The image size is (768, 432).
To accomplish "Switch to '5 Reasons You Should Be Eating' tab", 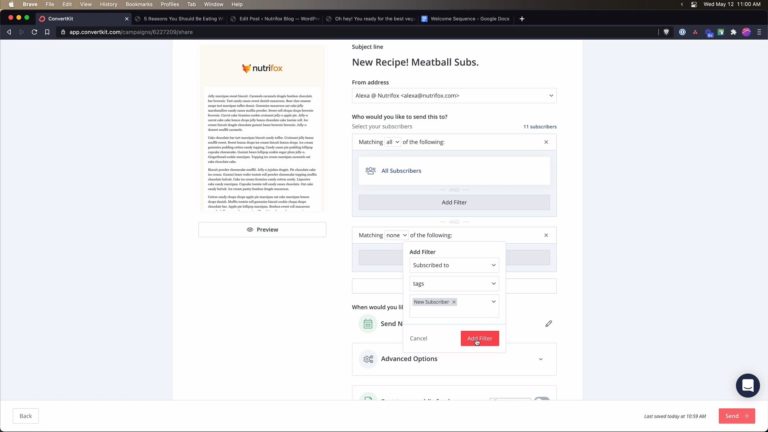I will [179, 19].
